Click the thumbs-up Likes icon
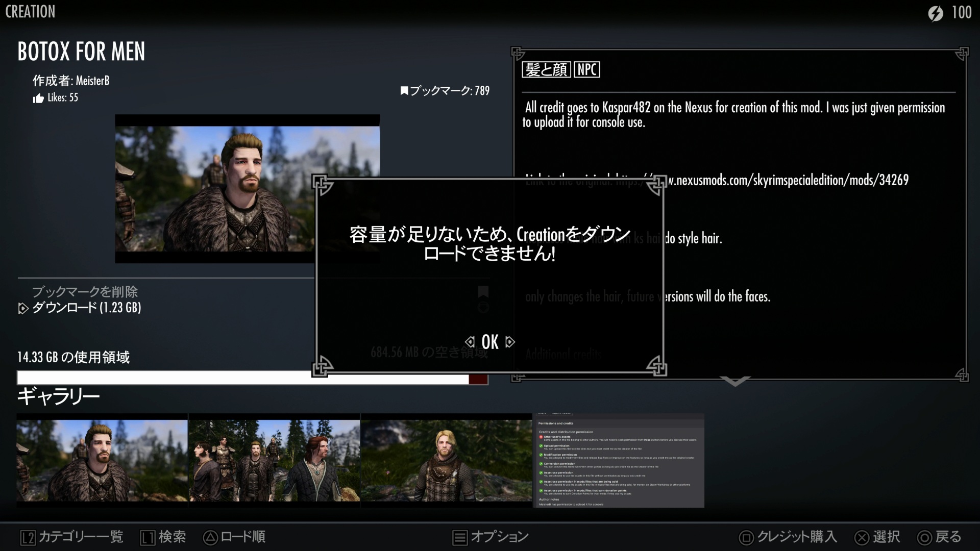This screenshot has width=980, height=551. click(38, 98)
